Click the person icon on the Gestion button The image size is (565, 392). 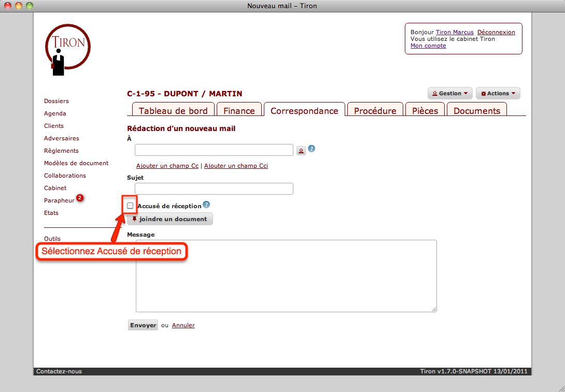436,93
